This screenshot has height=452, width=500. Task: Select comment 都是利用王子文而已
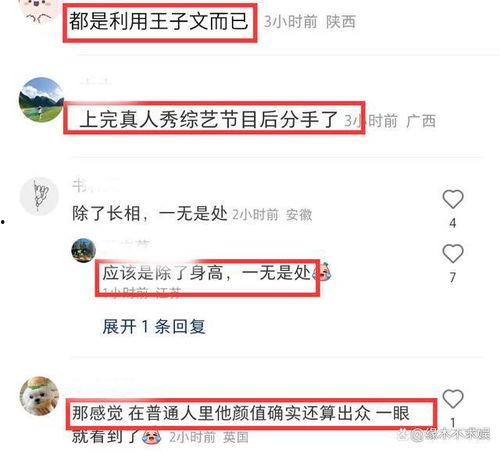(x=159, y=21)
